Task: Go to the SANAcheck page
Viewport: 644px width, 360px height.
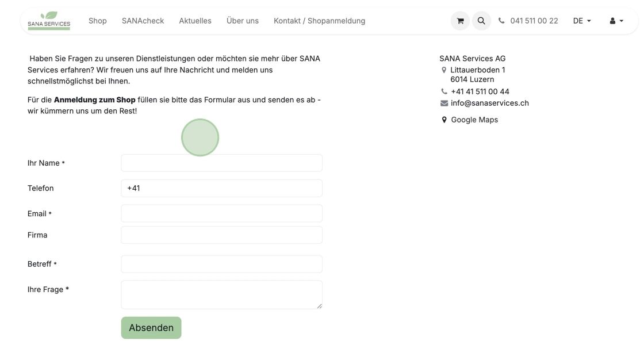Action: (143, 21)
